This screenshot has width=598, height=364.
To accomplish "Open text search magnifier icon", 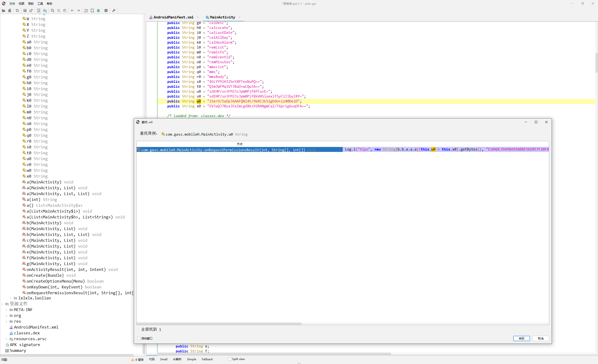I will (52, 10).
